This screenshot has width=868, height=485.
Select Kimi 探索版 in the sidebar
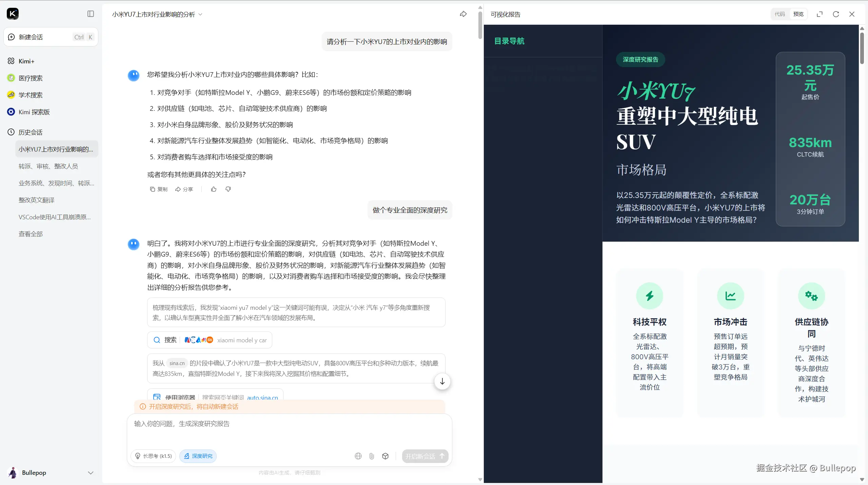[x=34, y=112]
